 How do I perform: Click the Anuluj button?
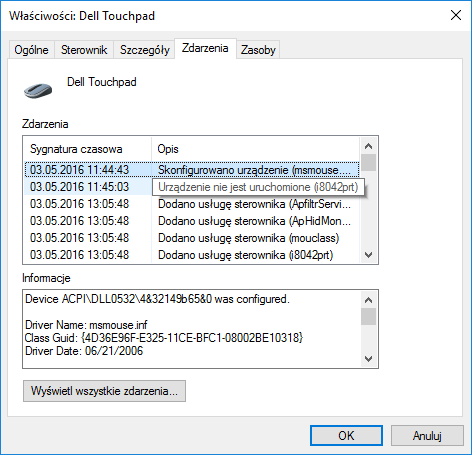click(427, 435)
